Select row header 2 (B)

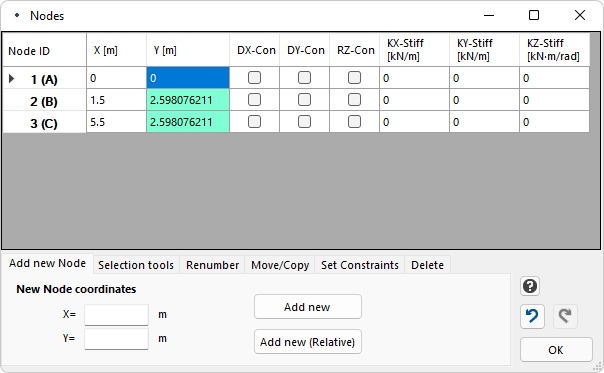44,101
